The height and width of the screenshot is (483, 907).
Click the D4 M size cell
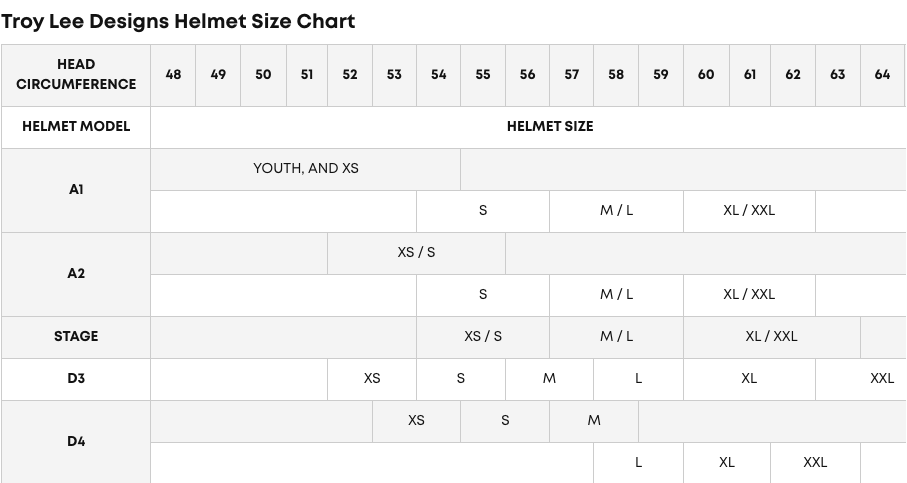click(594, 421)
